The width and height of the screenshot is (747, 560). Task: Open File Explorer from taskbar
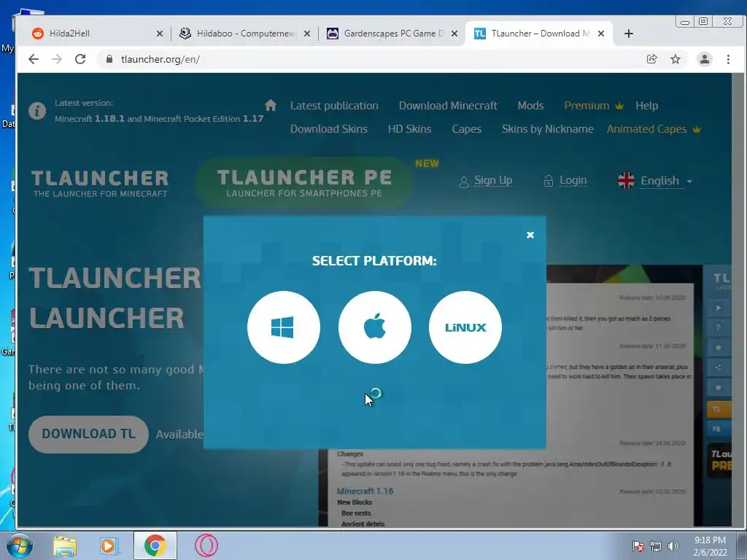65,545
